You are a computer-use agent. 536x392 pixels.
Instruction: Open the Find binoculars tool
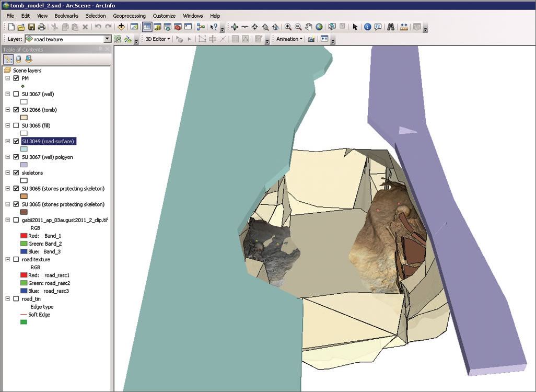[x=390, y=27]
